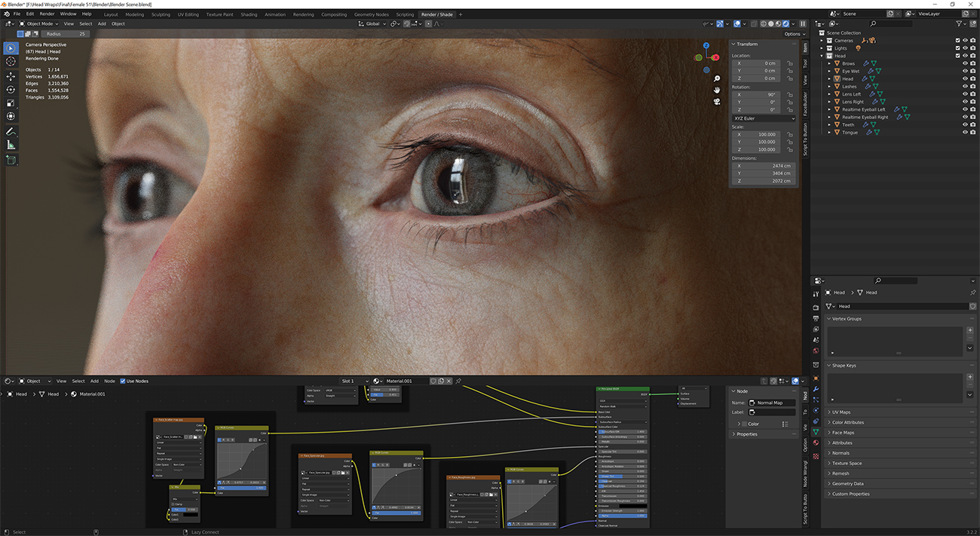Image resolution: width=980 pixels, height=536 pixels.
Task: Uncheck Use Nodes in the shader editor header
Action: [123, 381]
